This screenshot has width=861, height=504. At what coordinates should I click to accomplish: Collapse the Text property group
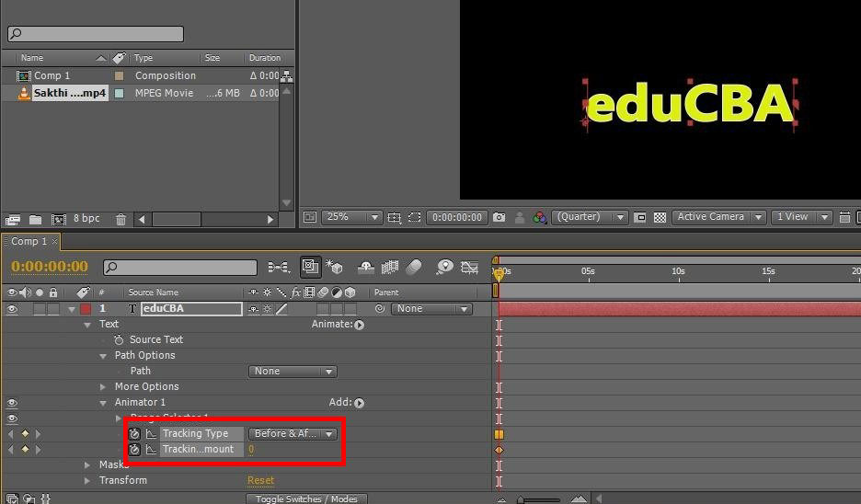[87, 325]
